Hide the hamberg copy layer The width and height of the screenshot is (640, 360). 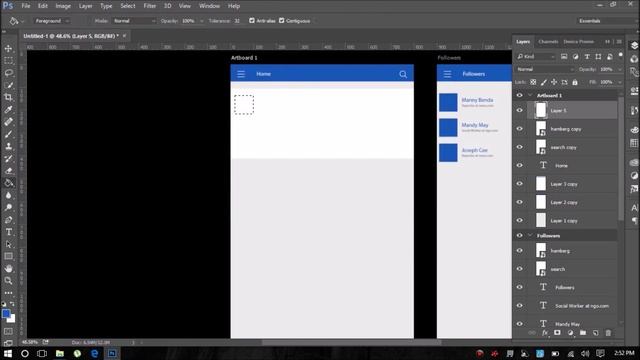click(x=520, y=129)
